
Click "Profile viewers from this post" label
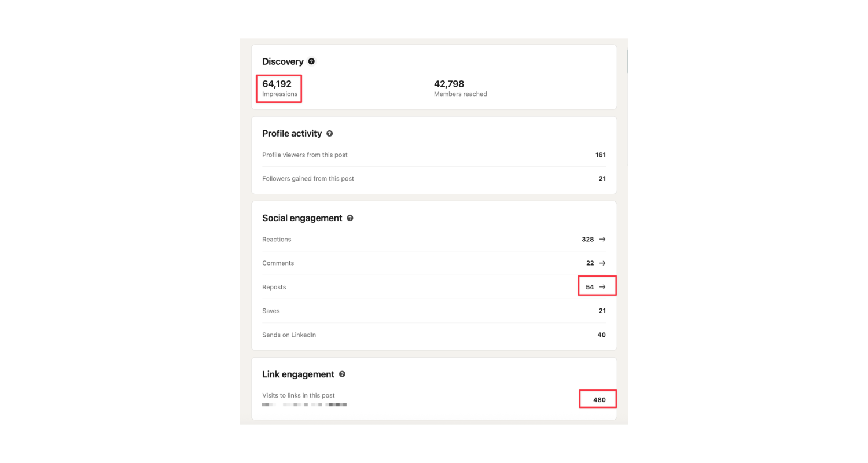point(305,155)
